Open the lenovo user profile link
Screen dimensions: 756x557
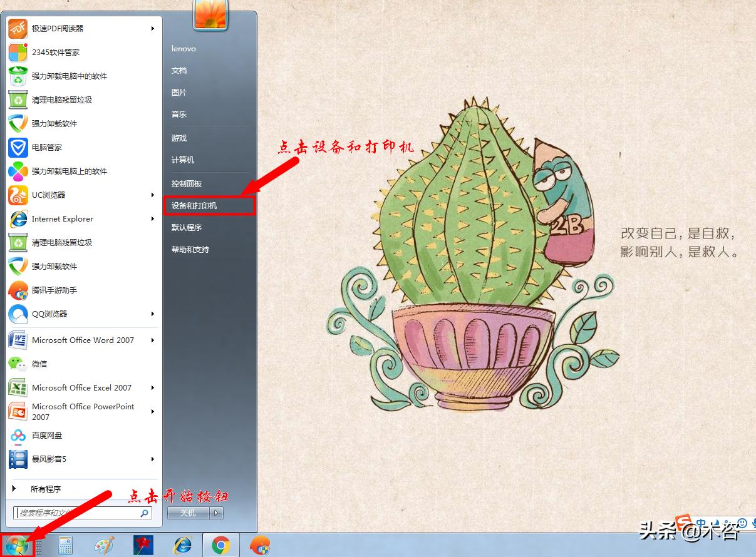(x=182, y=48)
